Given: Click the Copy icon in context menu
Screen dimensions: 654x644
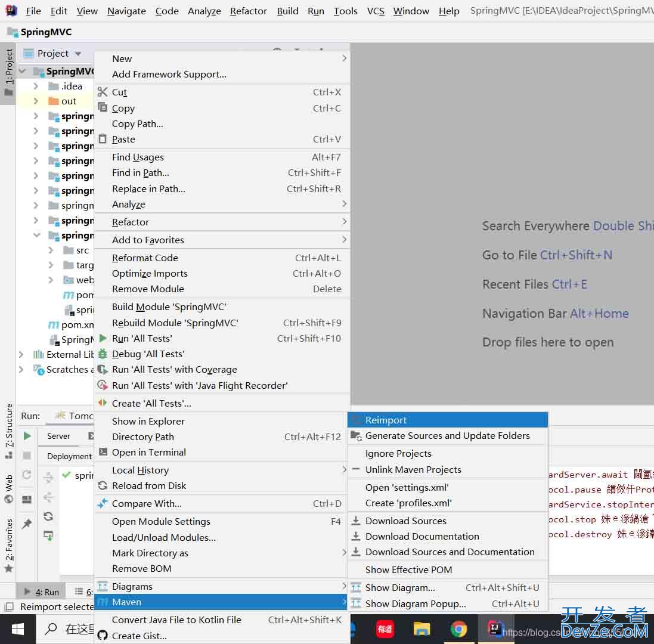Looking at the screenshot, I should (x=102, y=107).
